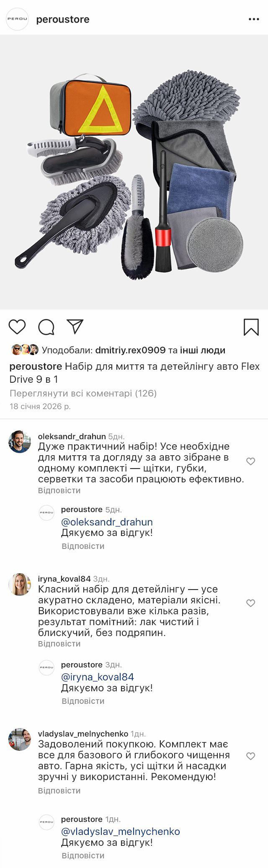The height and width of the screenshot is (868, 268).
Task: Like the post with the heart icon
Action: coord(17,327)
